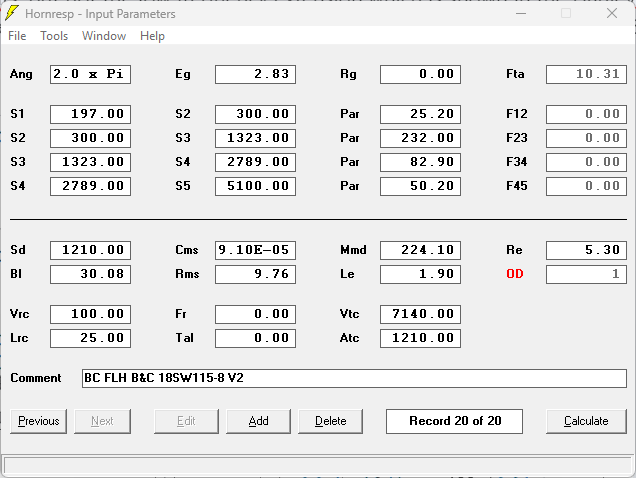Viewport: 636px width, 478px height.
Task: Click the Fta field showing 10.31
Action: (586, 74)
